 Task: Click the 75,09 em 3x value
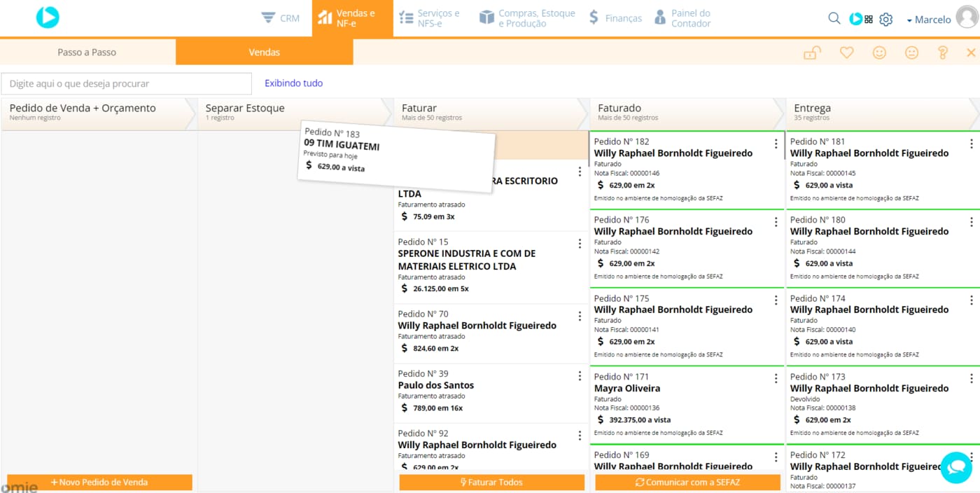[x=434, y=216]
